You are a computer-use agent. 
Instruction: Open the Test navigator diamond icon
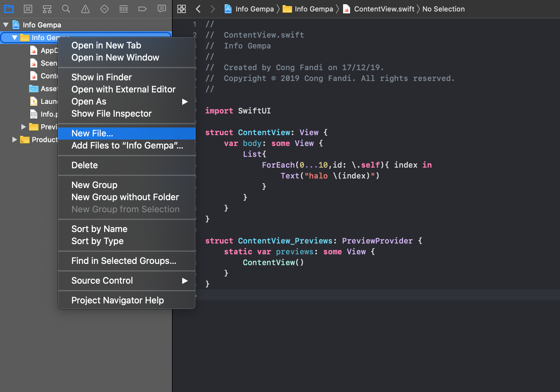(104, 9)
